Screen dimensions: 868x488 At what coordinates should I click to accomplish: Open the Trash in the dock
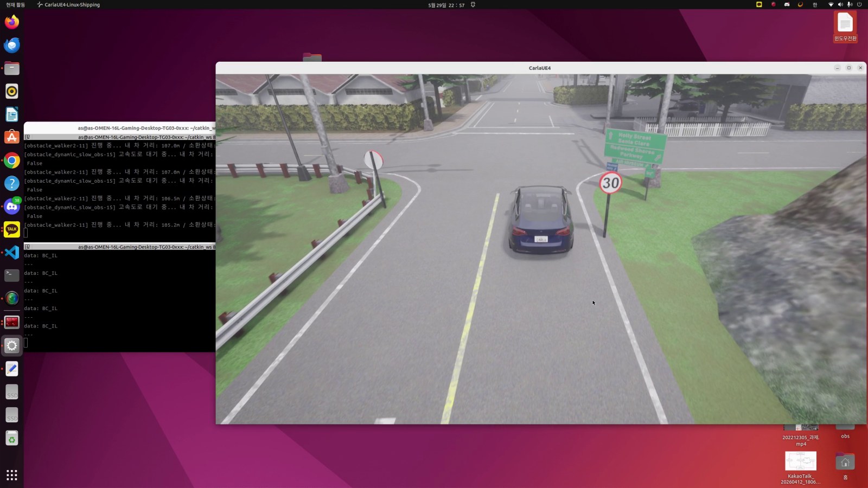tap(12, 438)
